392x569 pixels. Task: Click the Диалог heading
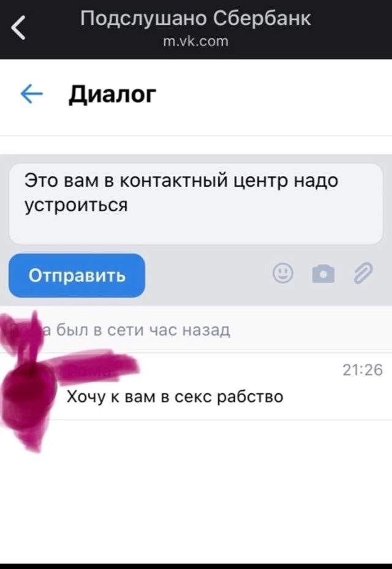113,94
